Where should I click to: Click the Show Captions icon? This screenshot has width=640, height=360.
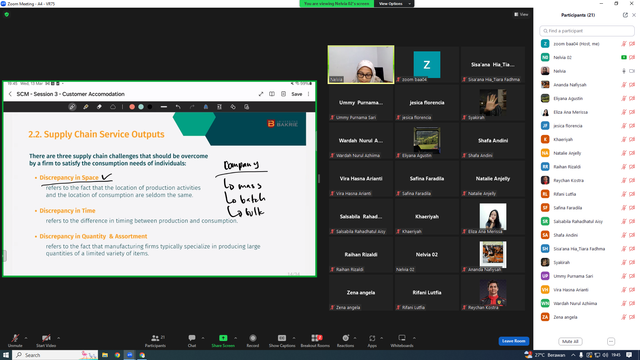pos(282,338)
